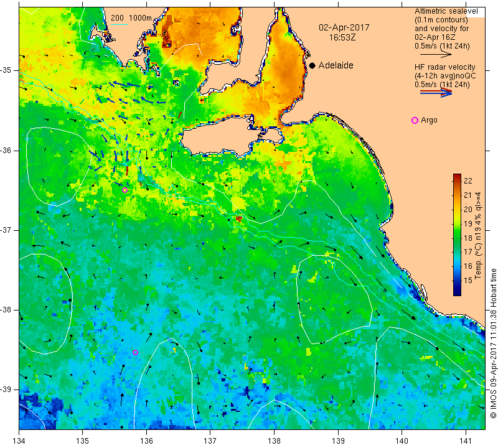Click the date 02-Apr-2017 label
The width and height of the screenshot is (498, 448).
point(344,27)
